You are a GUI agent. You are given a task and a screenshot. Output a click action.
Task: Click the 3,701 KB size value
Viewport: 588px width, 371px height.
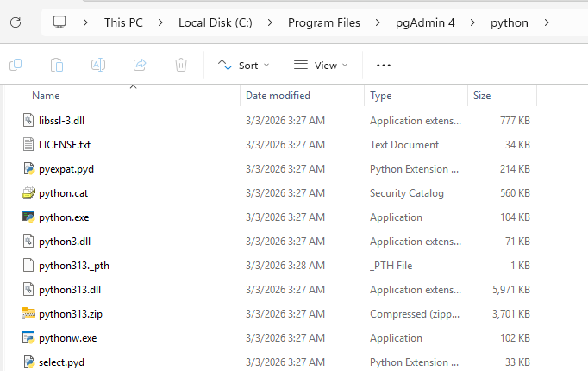pos(511,313)
